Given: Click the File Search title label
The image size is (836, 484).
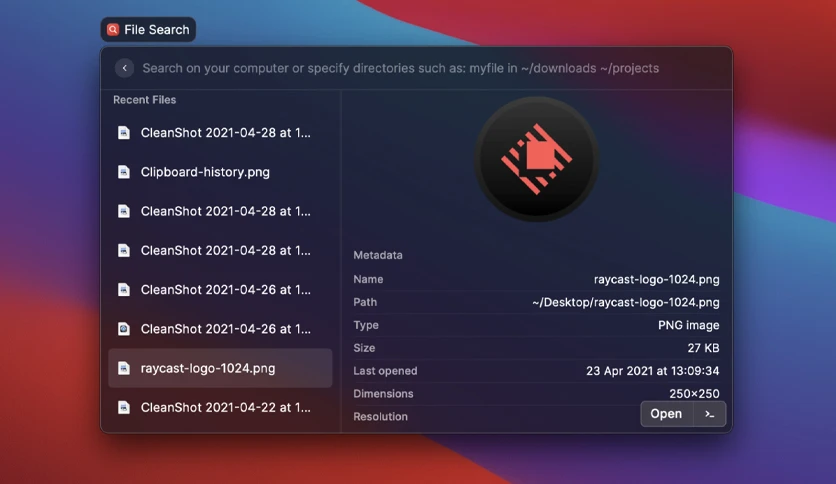Looking at the screenshot, I should 157,30.
